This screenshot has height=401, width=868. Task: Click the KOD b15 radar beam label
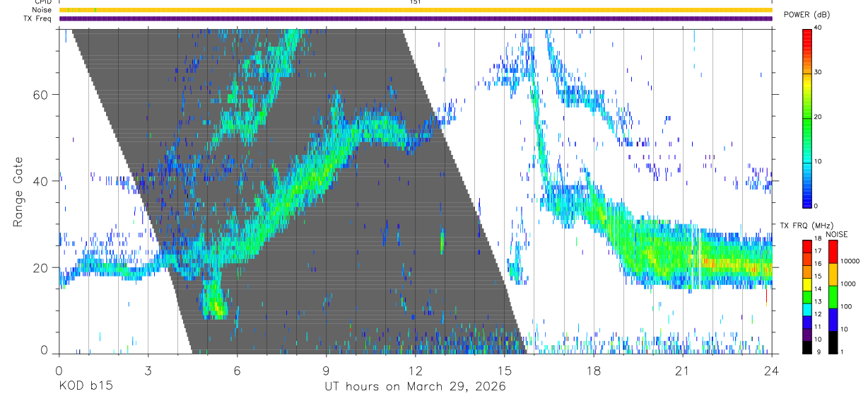(85, 387)
